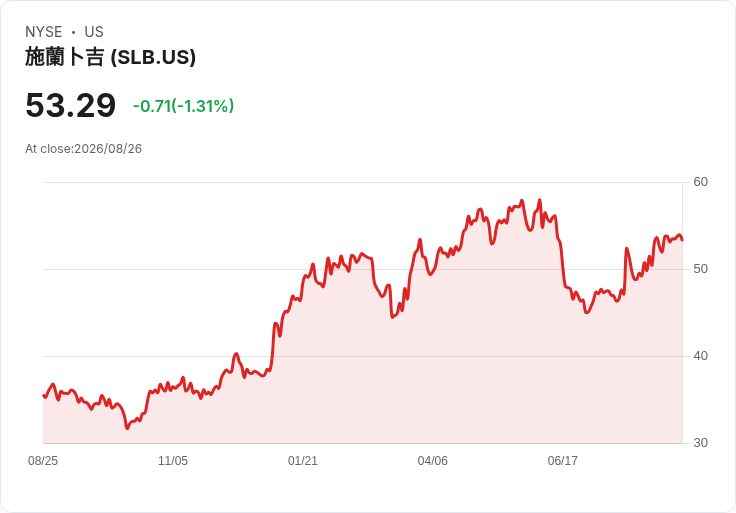Click the 11/05 x-axis date label
Screen dimensions: 736x513
coord(173,461)
